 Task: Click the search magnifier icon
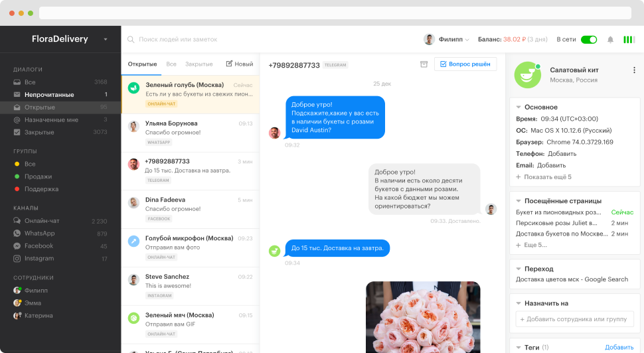(x=131, y=39)
